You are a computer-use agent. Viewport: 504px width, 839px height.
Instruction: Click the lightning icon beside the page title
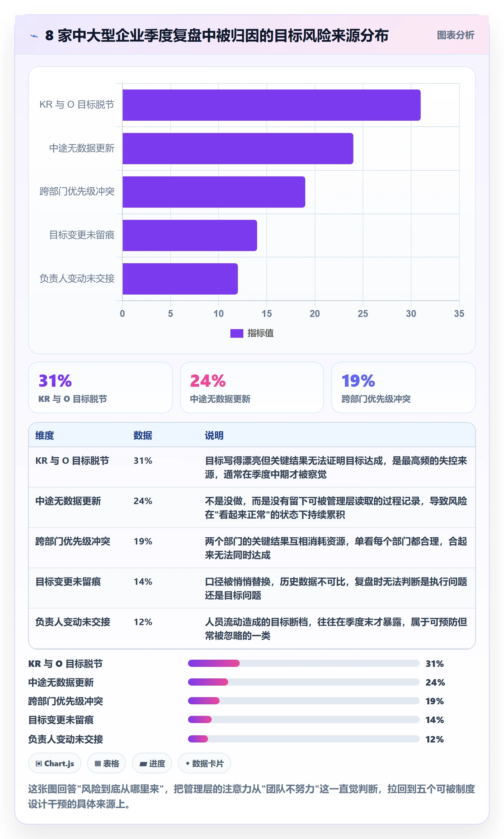[x=34, y=36]
